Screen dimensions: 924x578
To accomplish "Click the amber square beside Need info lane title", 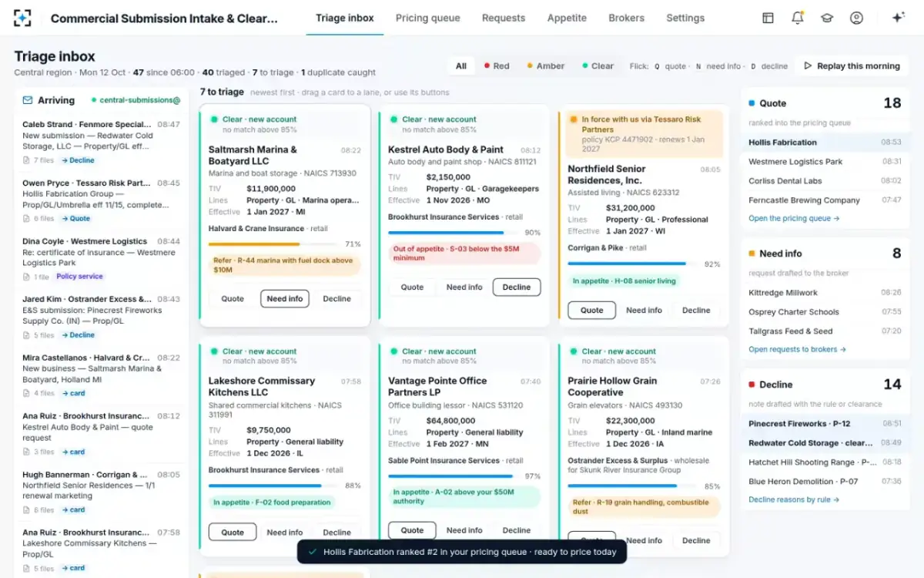I will pyautogui.click(x=752, y=254).
